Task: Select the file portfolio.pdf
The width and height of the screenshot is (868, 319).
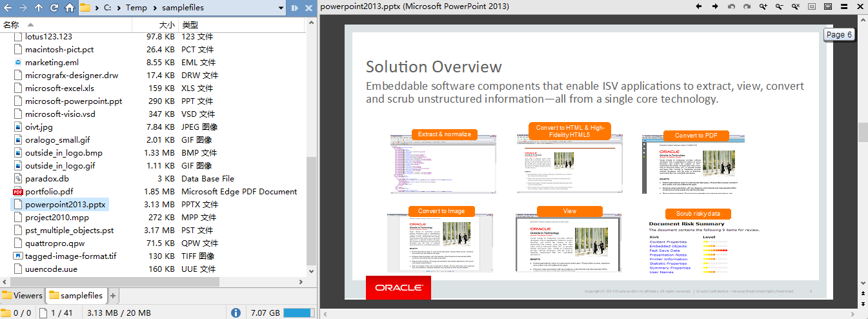Action: tap(49, 192)
